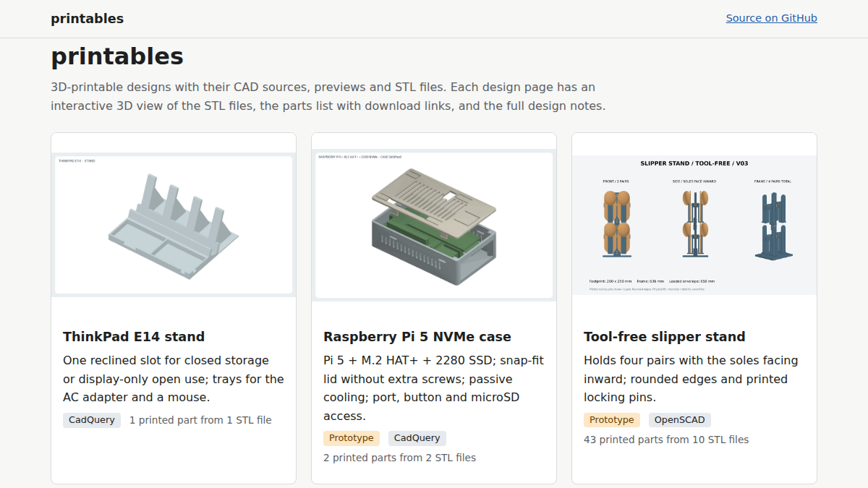Open the slipper stand preview image
The image size is (868, 488).
pos(694,225)
